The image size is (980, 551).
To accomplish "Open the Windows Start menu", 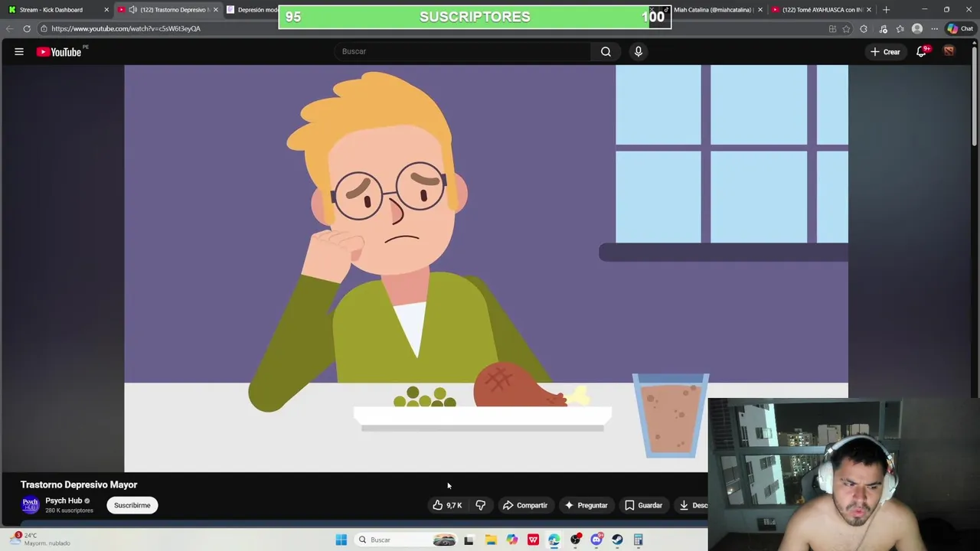I will 341,540.
